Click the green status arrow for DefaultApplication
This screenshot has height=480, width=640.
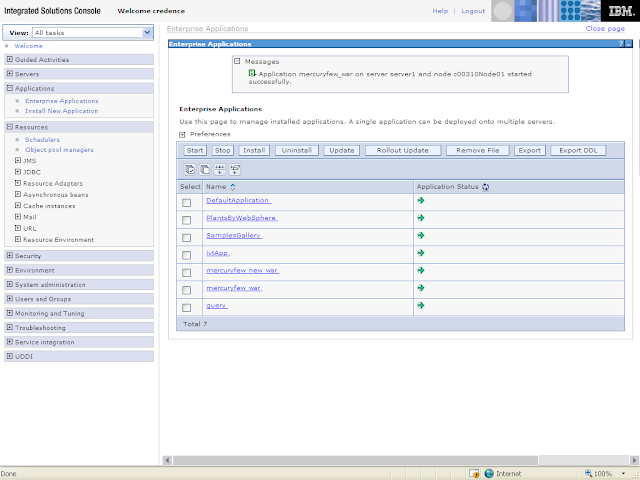(421, 200)
